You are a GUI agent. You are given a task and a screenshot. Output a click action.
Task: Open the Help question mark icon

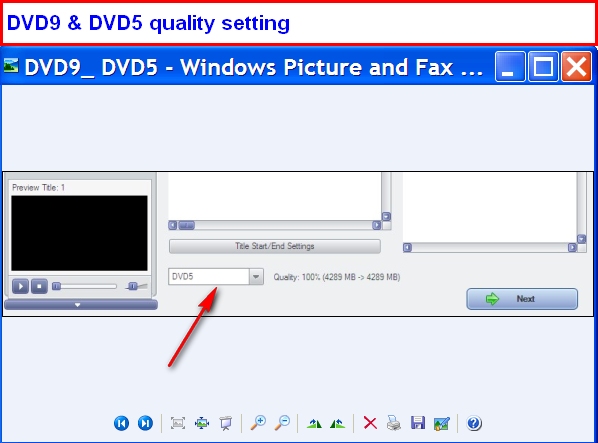pyautogui.click(x=474, y=423)
